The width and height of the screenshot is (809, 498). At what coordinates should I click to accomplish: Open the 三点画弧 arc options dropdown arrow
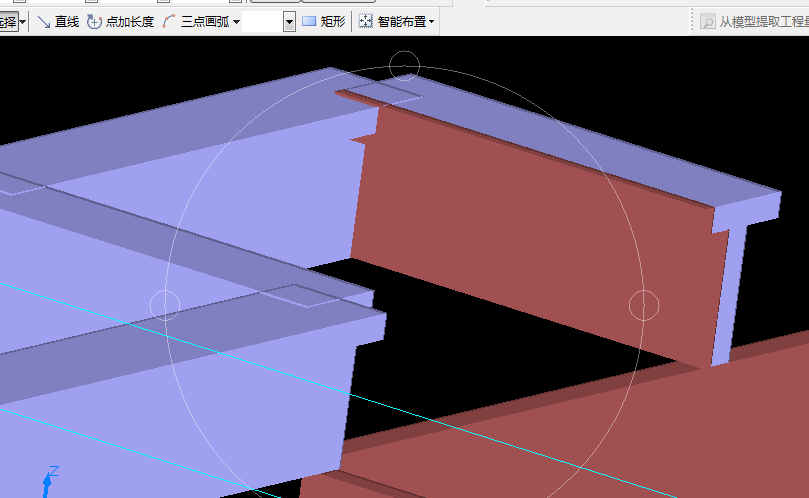tap(236, 22)
